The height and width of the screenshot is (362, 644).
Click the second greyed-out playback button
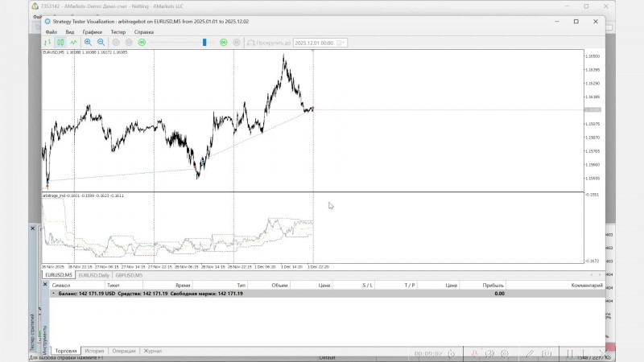[x=129, y=43]
